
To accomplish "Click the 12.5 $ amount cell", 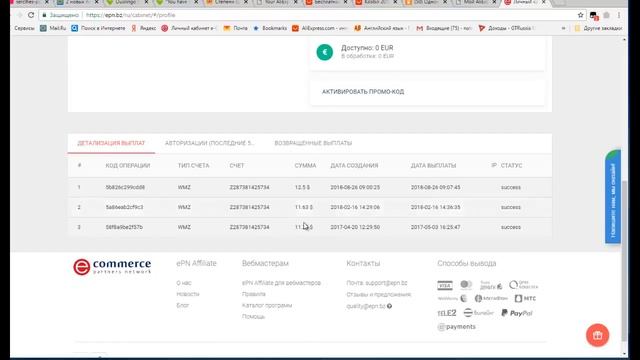I will click(x=302, y=187).
